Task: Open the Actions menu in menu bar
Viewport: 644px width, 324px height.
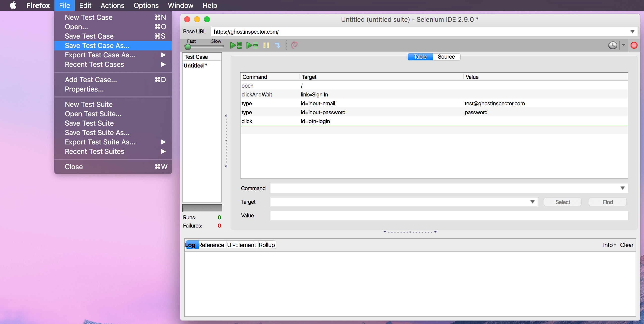Action: tap(113, 5)
